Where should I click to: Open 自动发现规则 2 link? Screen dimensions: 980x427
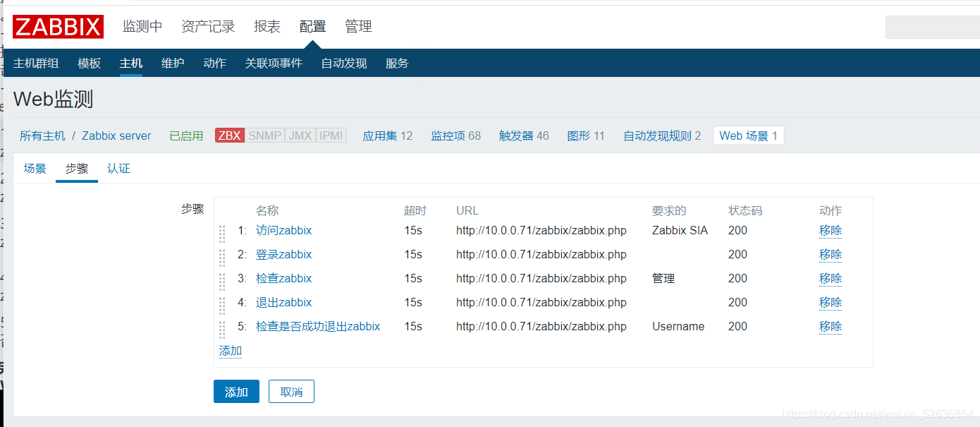click(662, 136)
